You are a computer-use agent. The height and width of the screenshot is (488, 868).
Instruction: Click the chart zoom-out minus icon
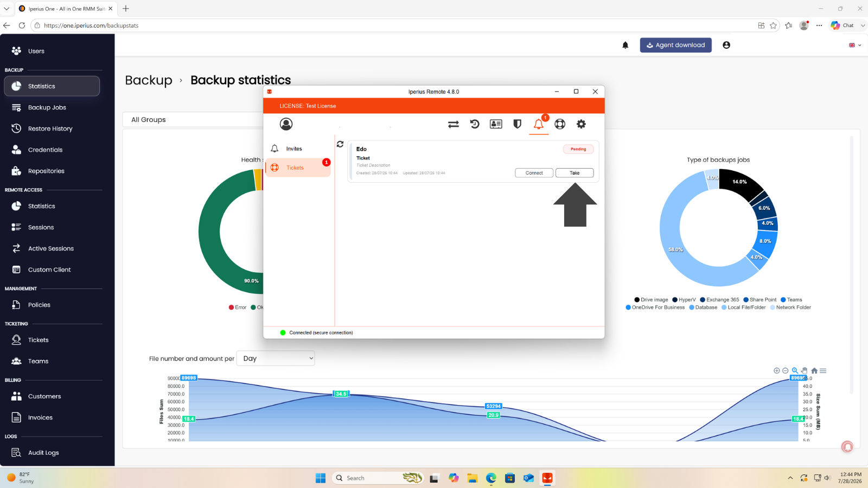tap(785, 371)
